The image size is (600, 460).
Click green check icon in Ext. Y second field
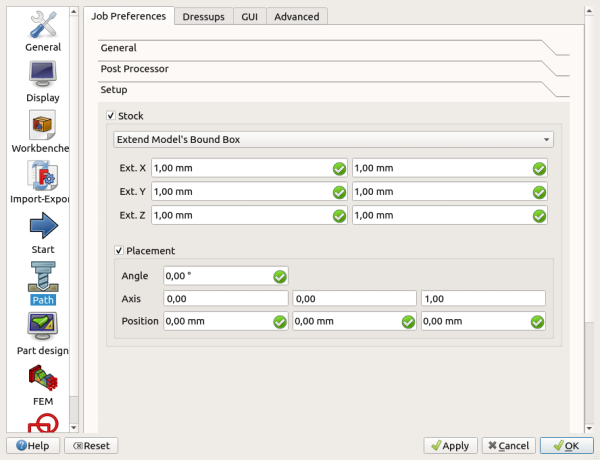coord(539,192)
